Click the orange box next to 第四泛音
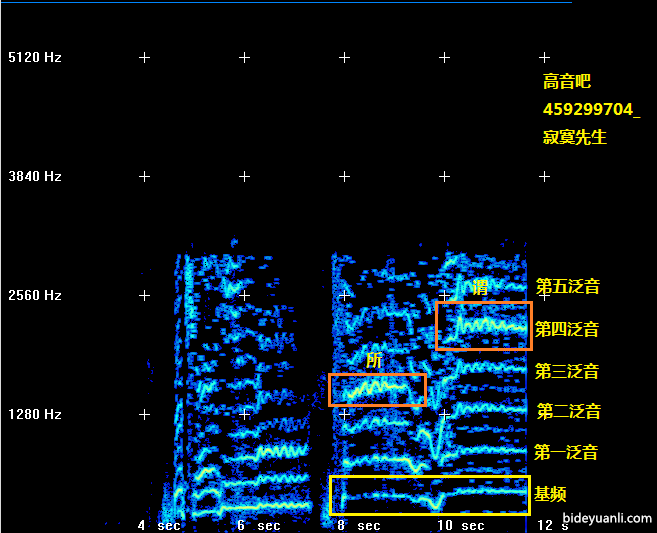Viewport: 657px width, 533px height. click(484, 326)
